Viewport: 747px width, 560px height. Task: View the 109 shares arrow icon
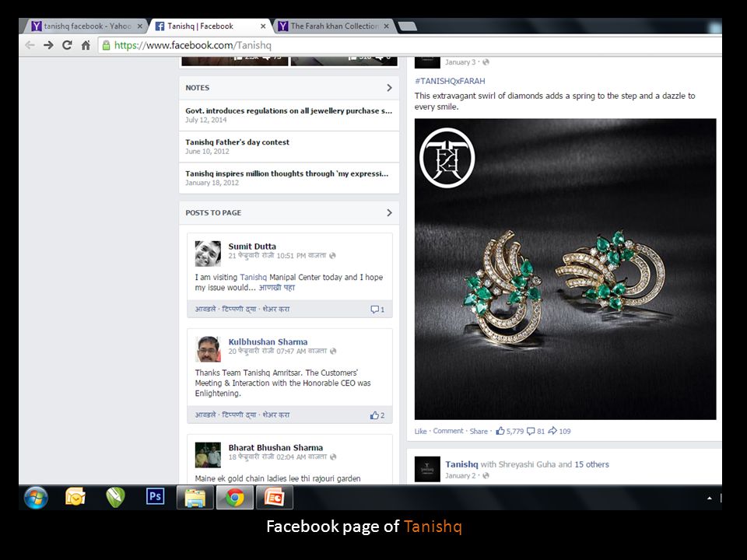tap(552, 430)
